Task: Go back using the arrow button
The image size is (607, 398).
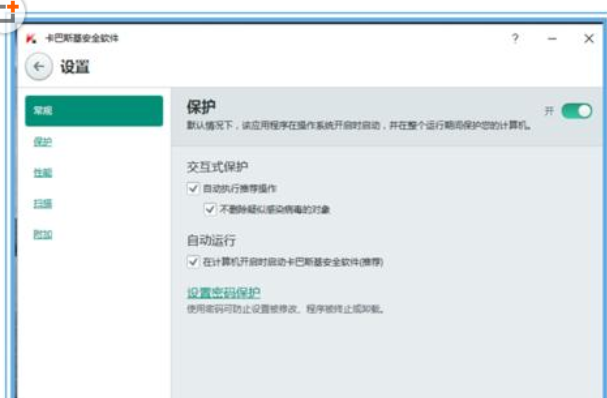Action: [38, 67]
